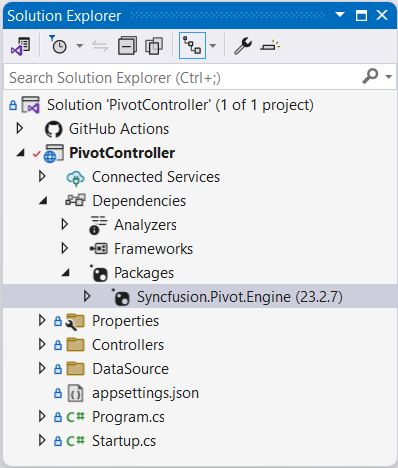Expand the Properties folder
Screen dimensions: 398x468
tap(42, 321)
